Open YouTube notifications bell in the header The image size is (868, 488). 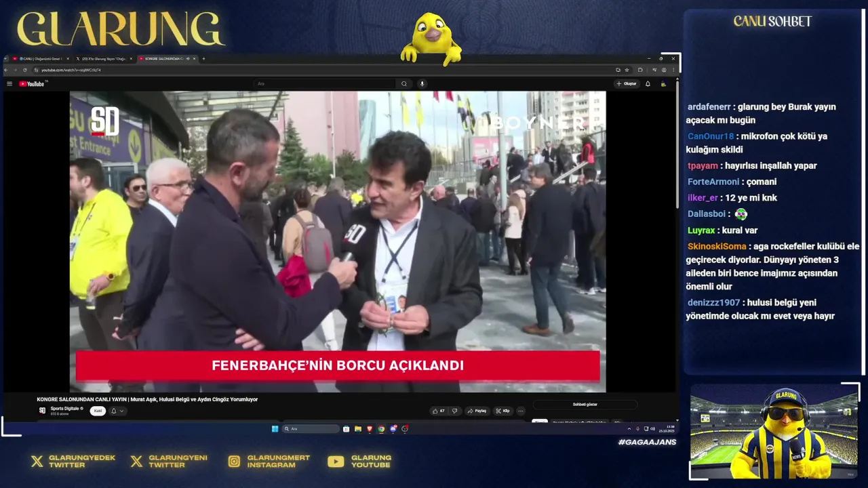click(x=648, y=83)
